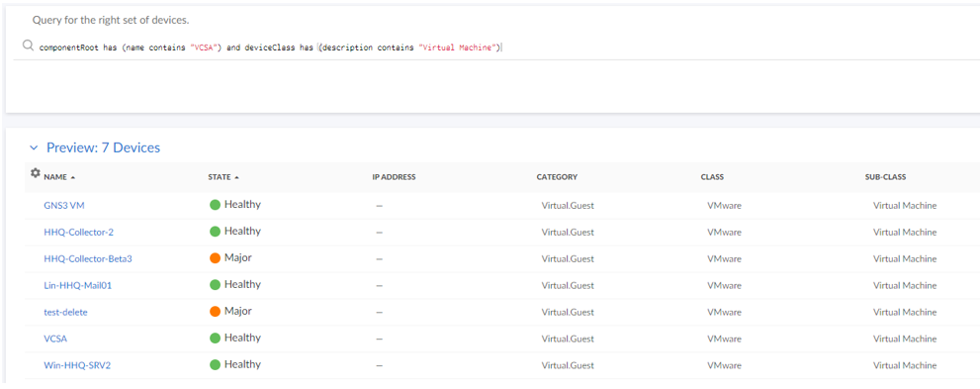The width and height of the screenshot is (980, 389).
Task: Click Virtual Machine sub-class in Win-HHQ-SRV2 row
Action: click(905, 365)
